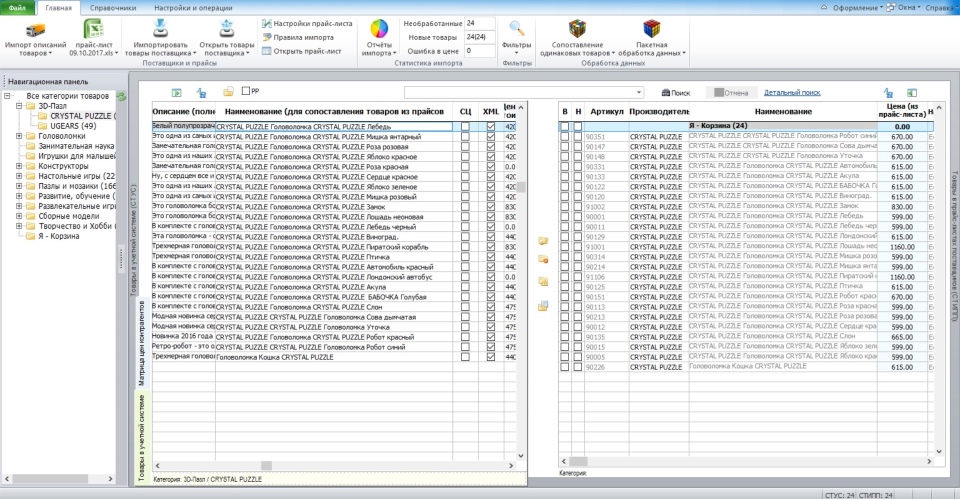
Task: Open the Фильтры magnifier icon
Action: pos(517,28)
